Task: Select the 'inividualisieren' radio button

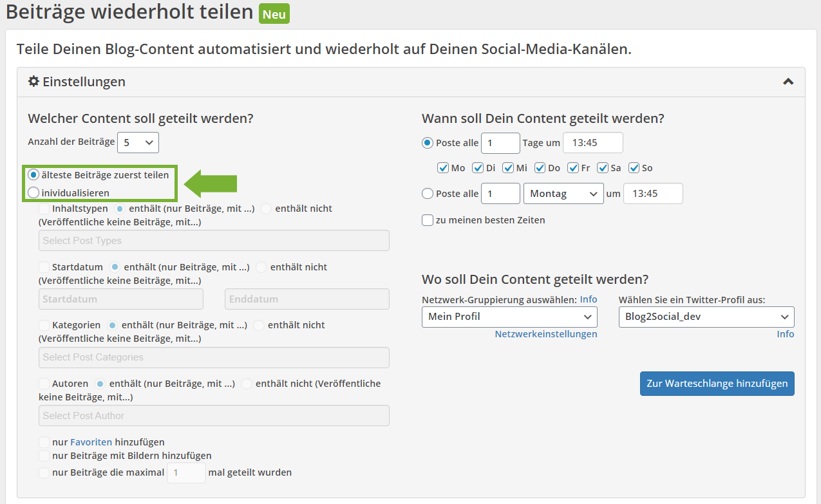Action: (33, 192)
